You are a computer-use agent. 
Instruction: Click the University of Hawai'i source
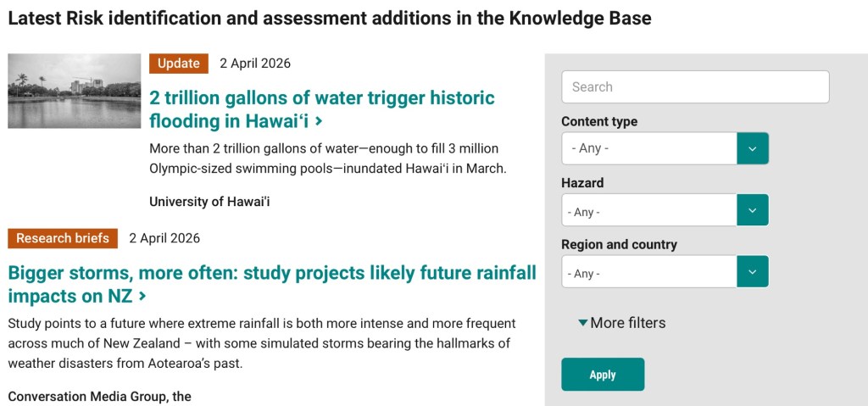209,202
